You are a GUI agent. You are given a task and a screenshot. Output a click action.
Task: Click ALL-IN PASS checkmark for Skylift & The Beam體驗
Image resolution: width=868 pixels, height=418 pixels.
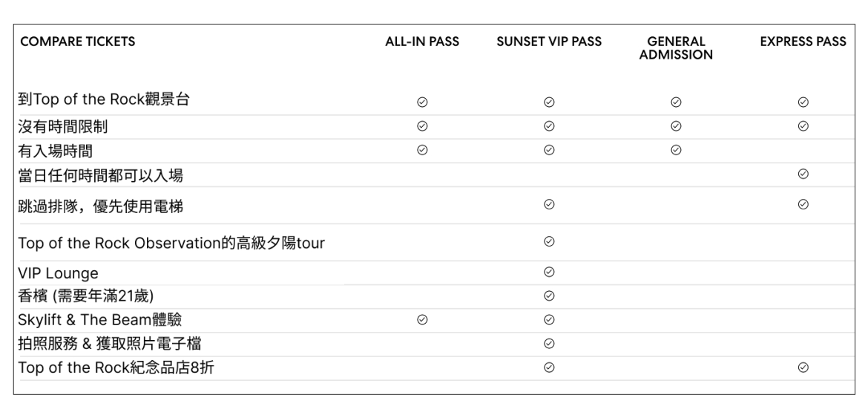(x=422, y=319)
